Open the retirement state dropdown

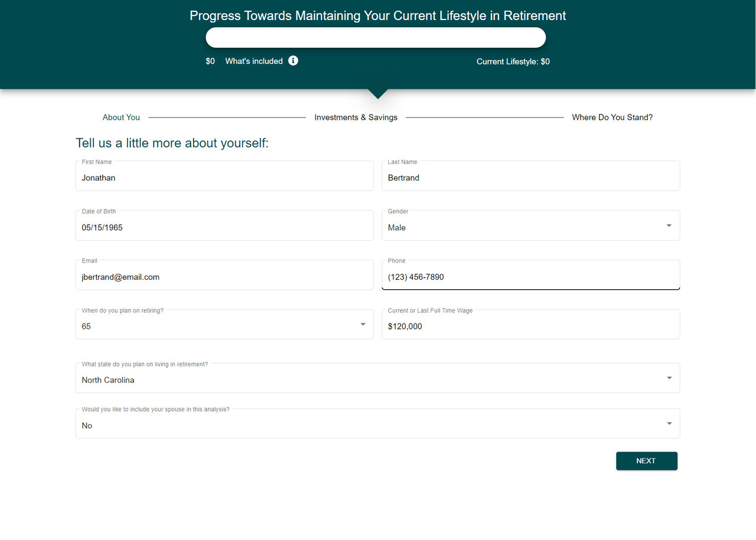[x=377, y=378]
